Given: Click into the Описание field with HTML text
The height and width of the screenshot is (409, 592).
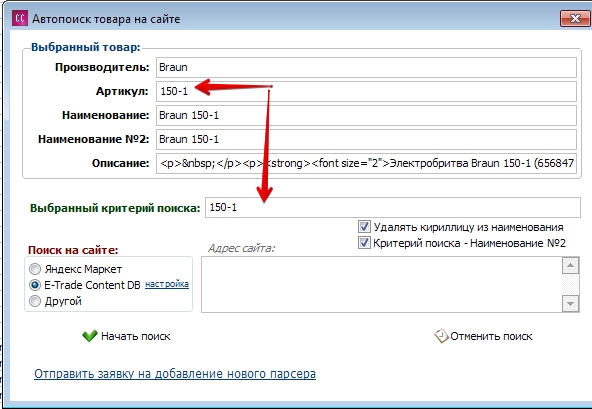Looking at the screenshot, I should (x=366, y=163).
